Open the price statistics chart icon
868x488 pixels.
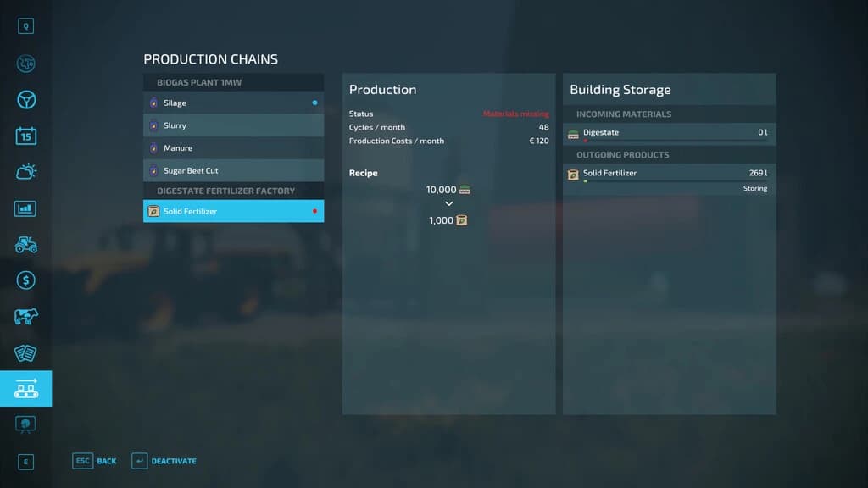point(26,208)
